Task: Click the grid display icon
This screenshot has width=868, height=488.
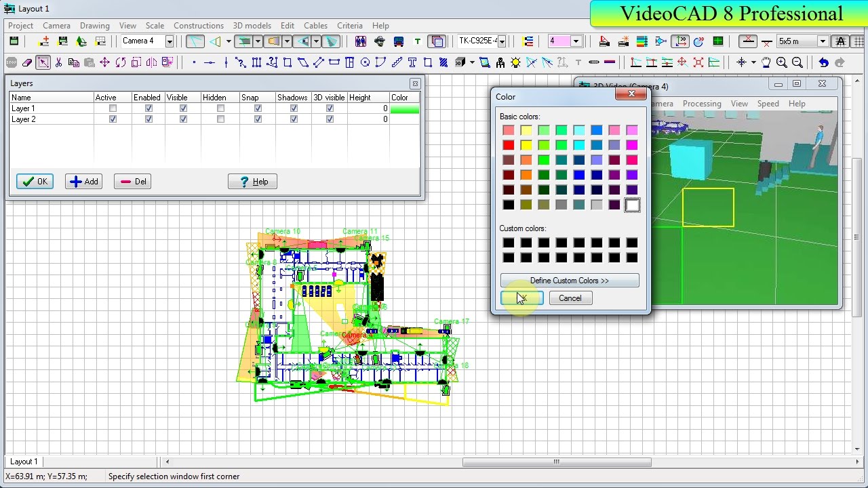Action: (x=858, y=41)
